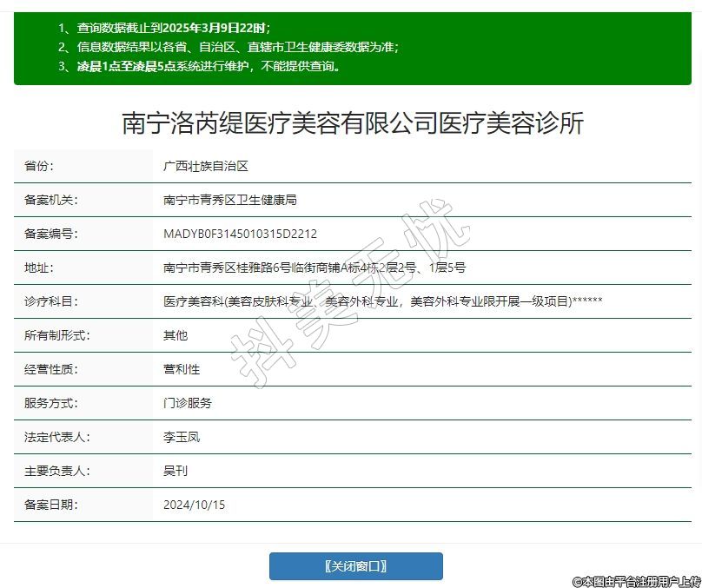Click the 备案编号 row label
702x588 pixels.
[50, 234]
